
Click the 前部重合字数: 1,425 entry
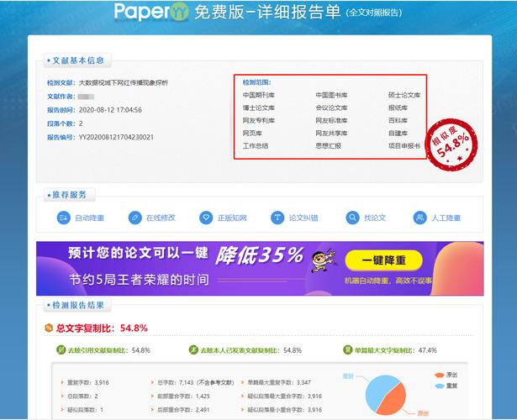[183, 396]
